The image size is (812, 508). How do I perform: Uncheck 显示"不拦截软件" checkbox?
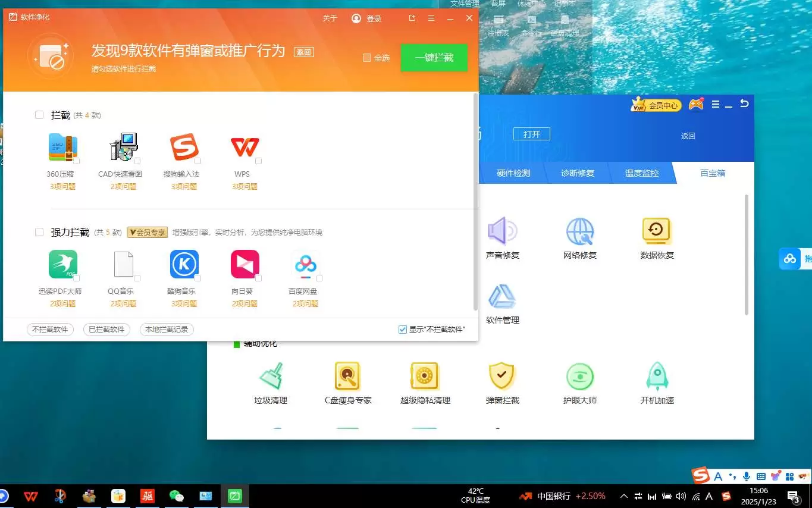click(403, 329)
